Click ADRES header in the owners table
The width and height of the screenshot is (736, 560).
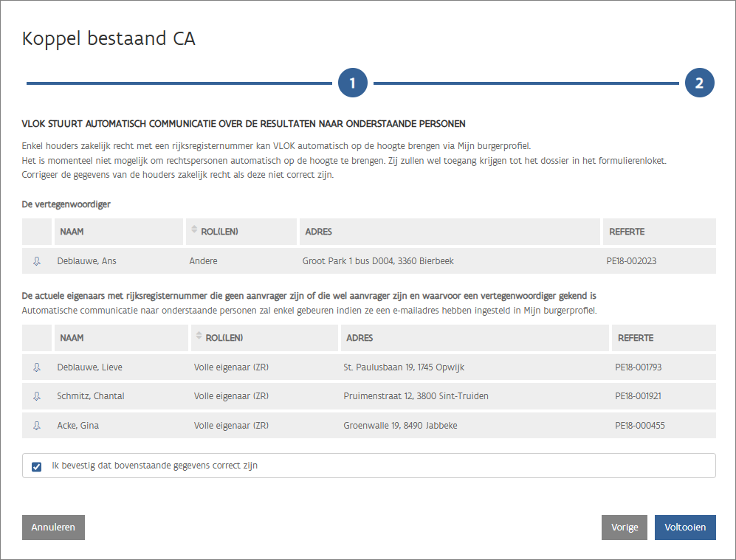pos(359,338)
